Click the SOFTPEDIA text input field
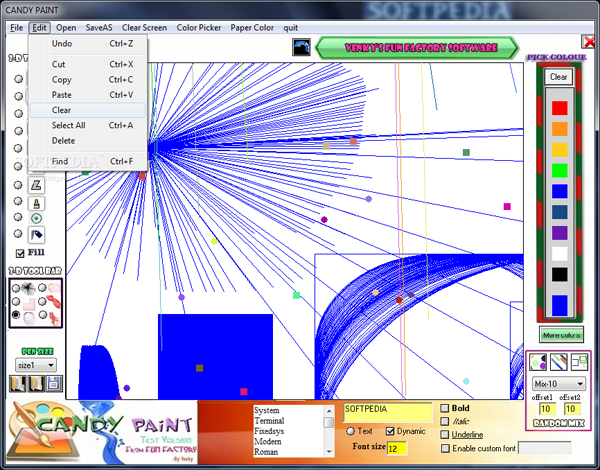 click(x=388, y=412)
